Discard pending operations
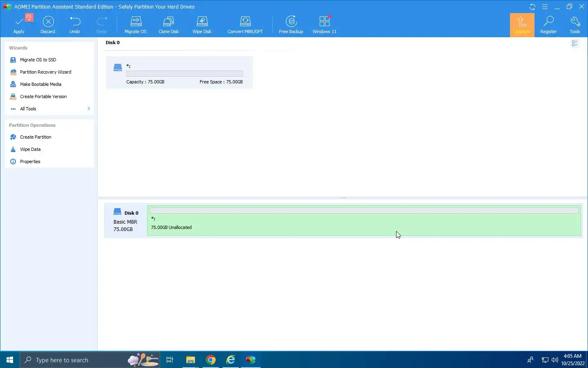The width and height of the screenshot is (588, 368). click(x=48, y=25)
